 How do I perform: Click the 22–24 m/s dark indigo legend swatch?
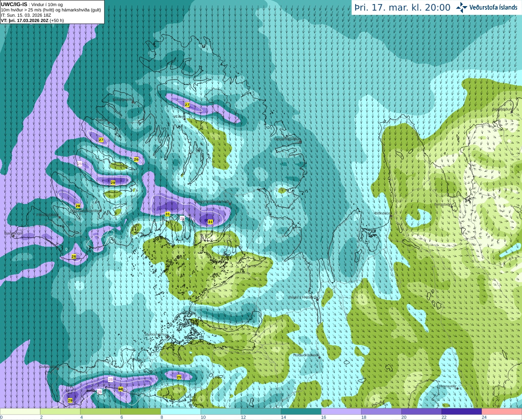pyautogui.click(x=462, y=411)
